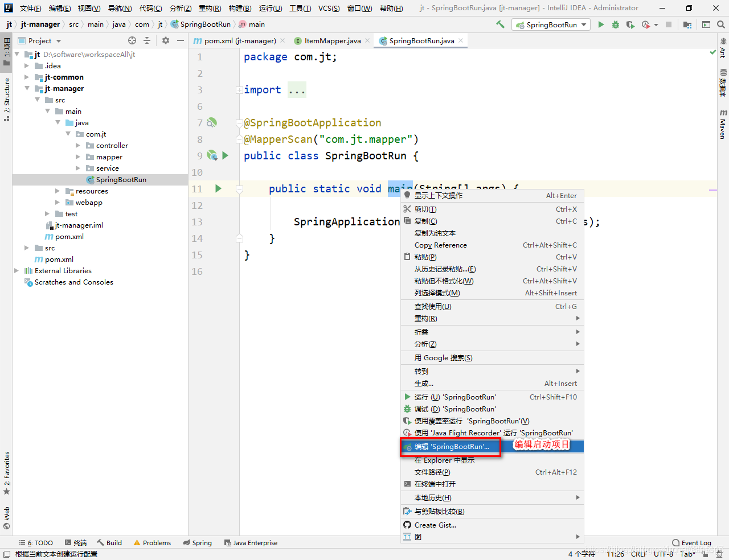
Task: Choose 运行 'SpringBootRun' in context menu
Action: (x=492, y=397)
